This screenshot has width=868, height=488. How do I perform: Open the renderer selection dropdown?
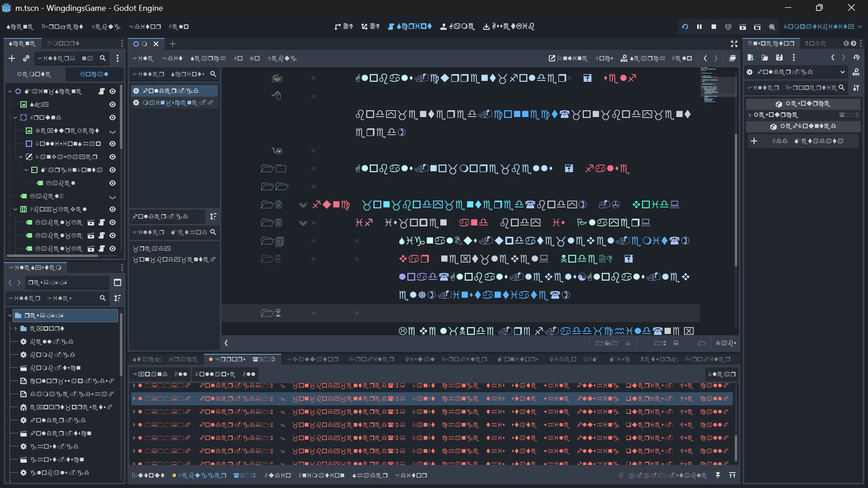pos(823,27)
